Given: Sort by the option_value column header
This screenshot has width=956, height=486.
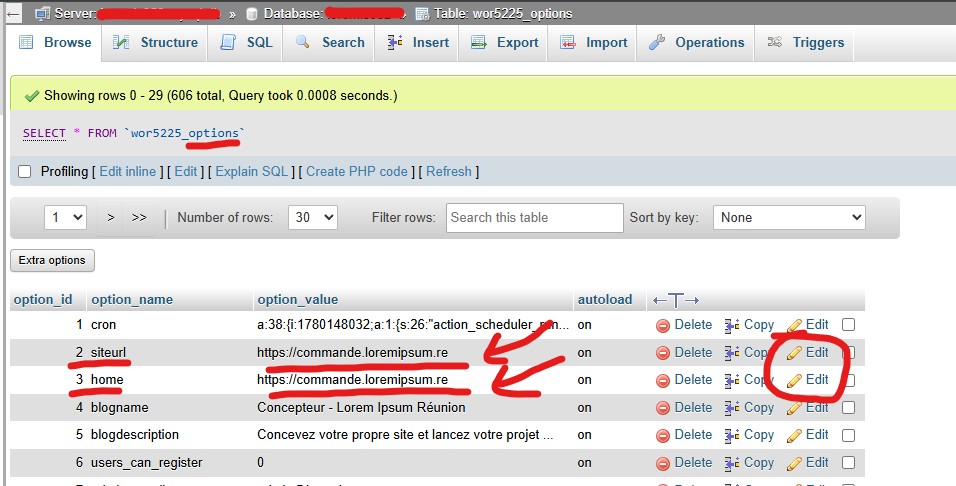Looking at the screenshot, I should pos(298,300).
